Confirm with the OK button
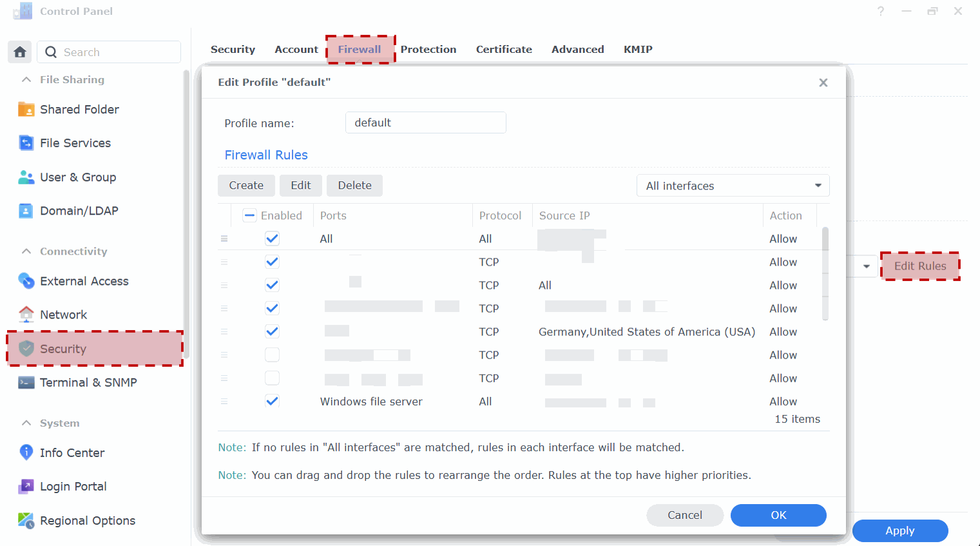Image resolution: width=980 pixels, height=546 pixels. pyautogui.click(x=778, y=515)
